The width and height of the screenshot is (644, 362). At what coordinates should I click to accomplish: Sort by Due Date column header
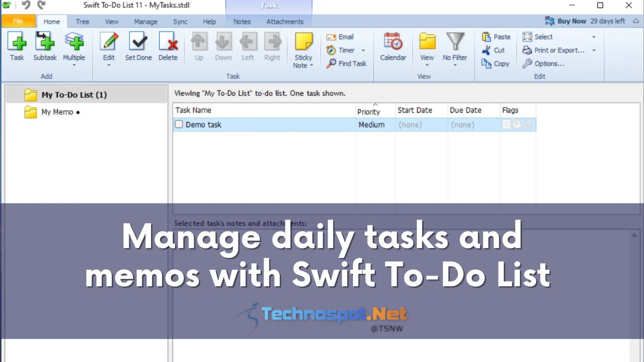[x=474, y=110]
